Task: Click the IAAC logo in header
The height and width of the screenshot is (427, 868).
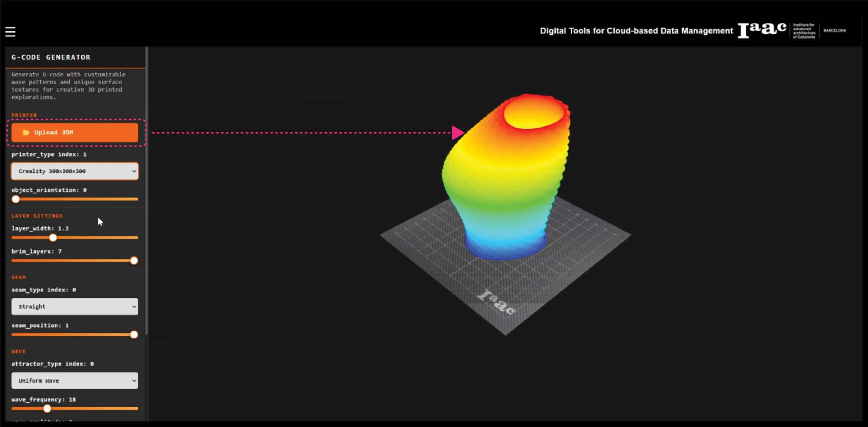Action: point(762,31)
